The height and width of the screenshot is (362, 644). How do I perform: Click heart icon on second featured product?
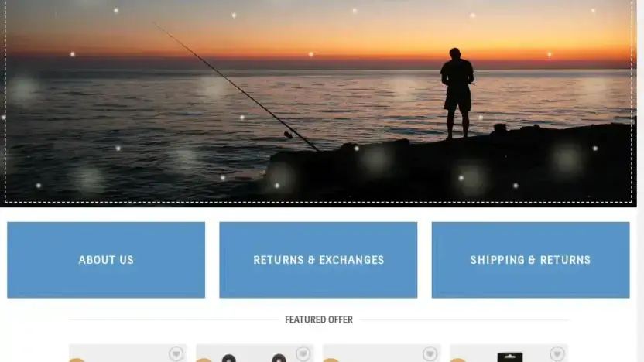pos(303,353)
